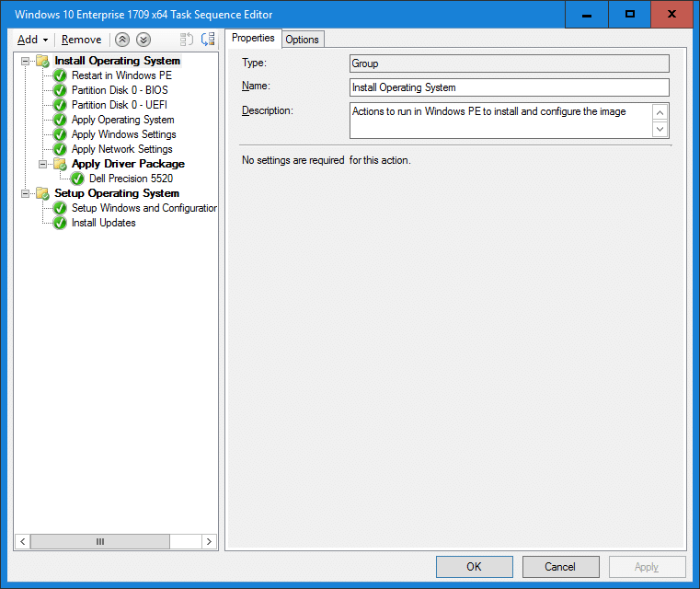Select the Restart in Windows PE step
This screenshot has width=700, height=589.
tap(121, 75)
